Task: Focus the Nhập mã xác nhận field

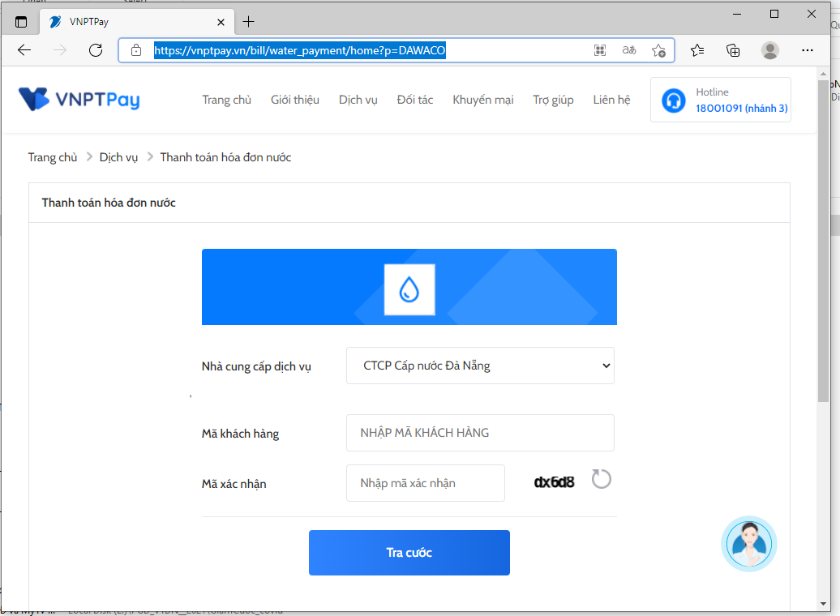Action: [425, 483]
